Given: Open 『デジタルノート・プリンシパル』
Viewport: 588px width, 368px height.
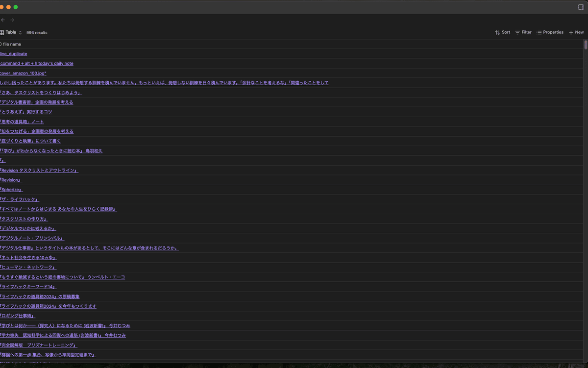Looking at the screenshot, I should tap(32, 238).
